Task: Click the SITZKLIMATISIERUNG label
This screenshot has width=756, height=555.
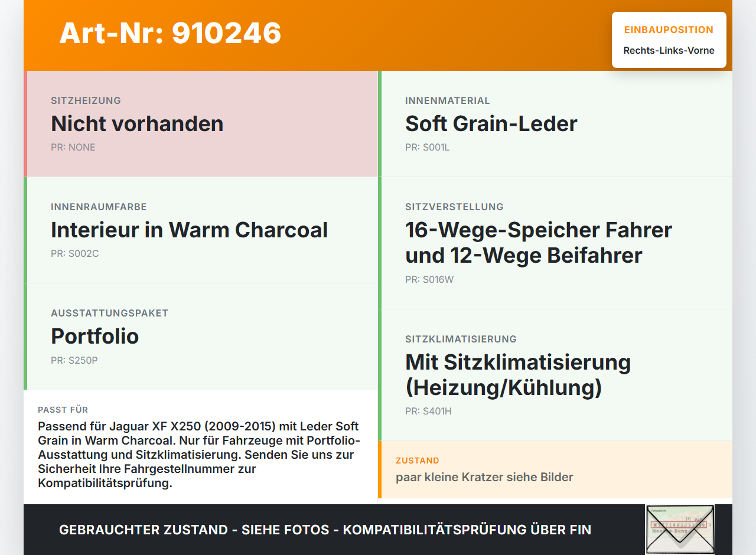Action: (x=461, y=339)
